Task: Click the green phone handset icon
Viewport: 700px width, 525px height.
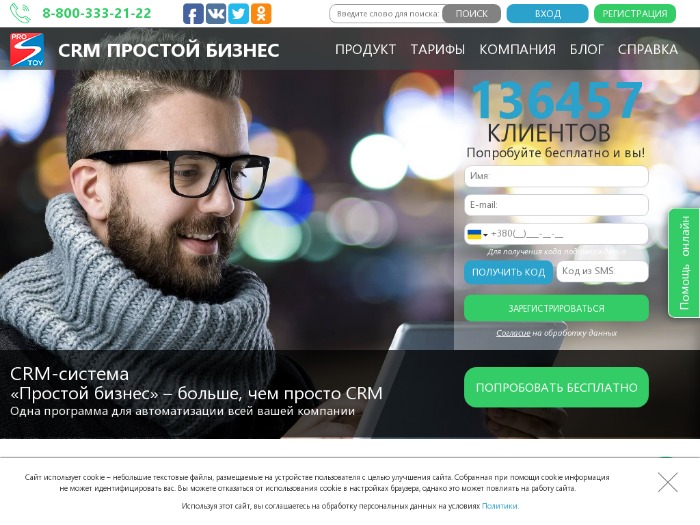Action: point(21,13)
